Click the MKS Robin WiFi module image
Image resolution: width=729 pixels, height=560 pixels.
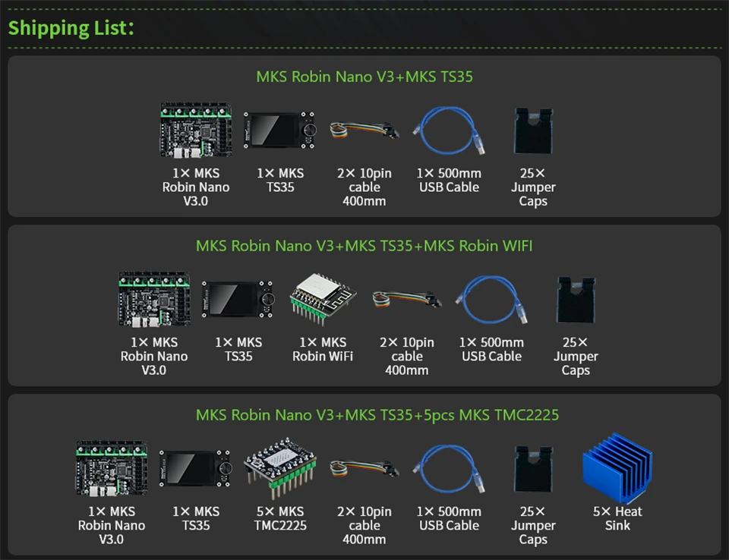tap(323, 299)
